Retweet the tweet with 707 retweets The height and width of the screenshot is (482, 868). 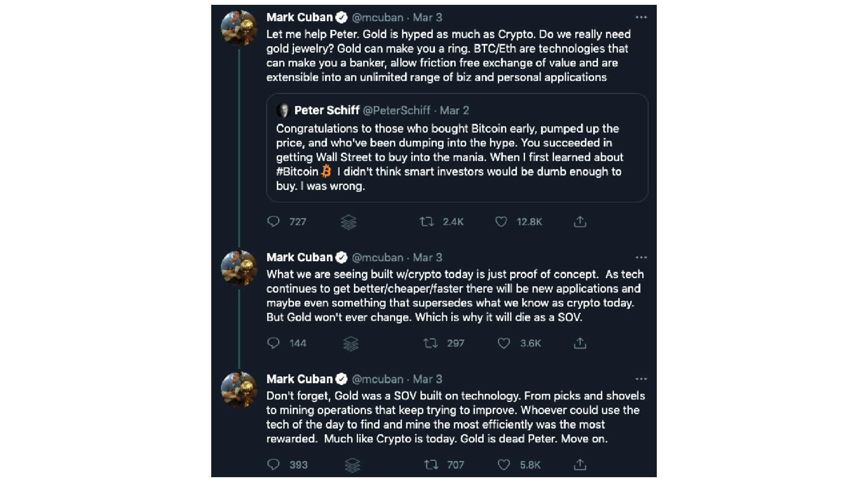click(431, 465)
